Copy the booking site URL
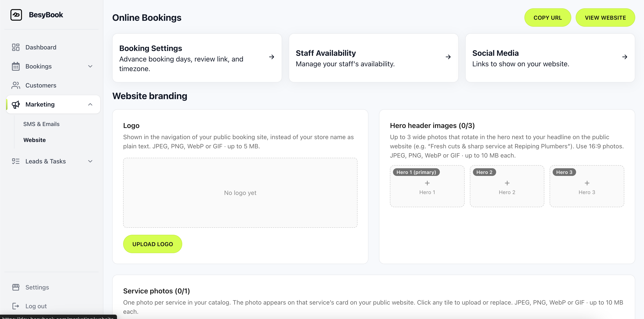 point(547,18)
